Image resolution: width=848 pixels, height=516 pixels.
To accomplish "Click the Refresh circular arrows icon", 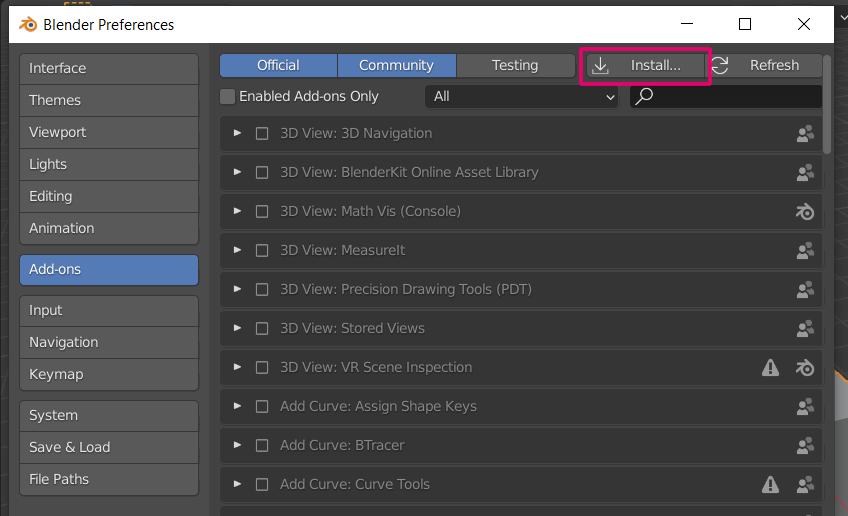I will pos(720,65).
